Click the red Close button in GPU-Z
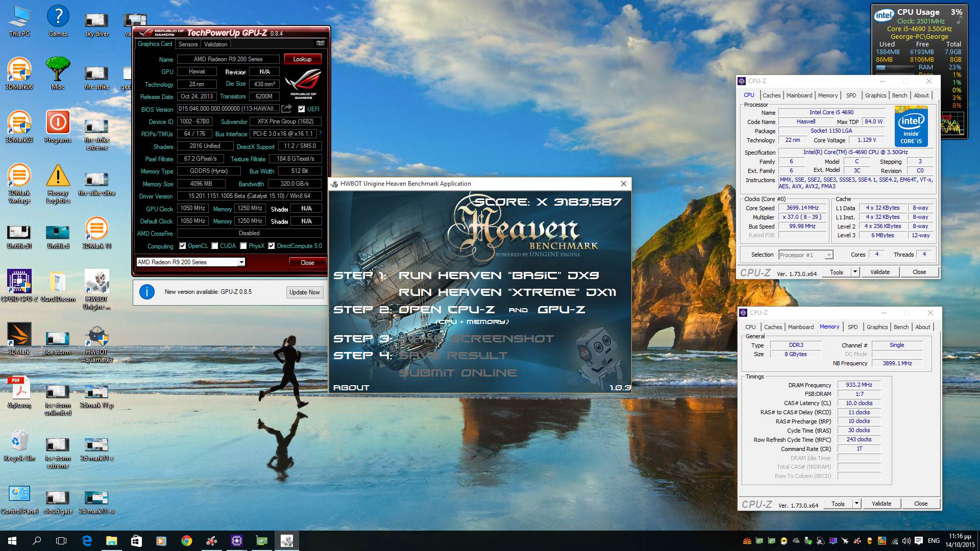Screen dimensions: 980x551 pyautogui.click(x=307, y=263)
